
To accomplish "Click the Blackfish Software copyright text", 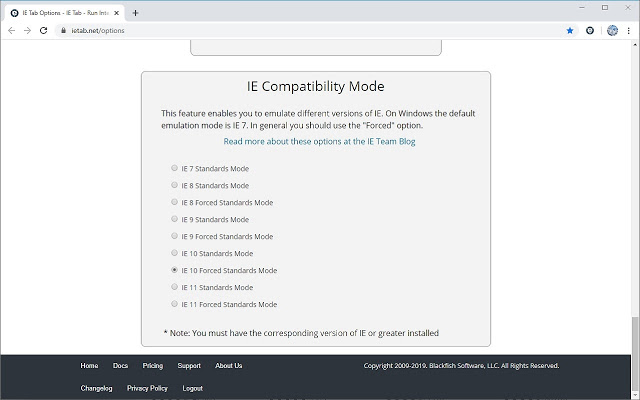I will pos(461,366).
